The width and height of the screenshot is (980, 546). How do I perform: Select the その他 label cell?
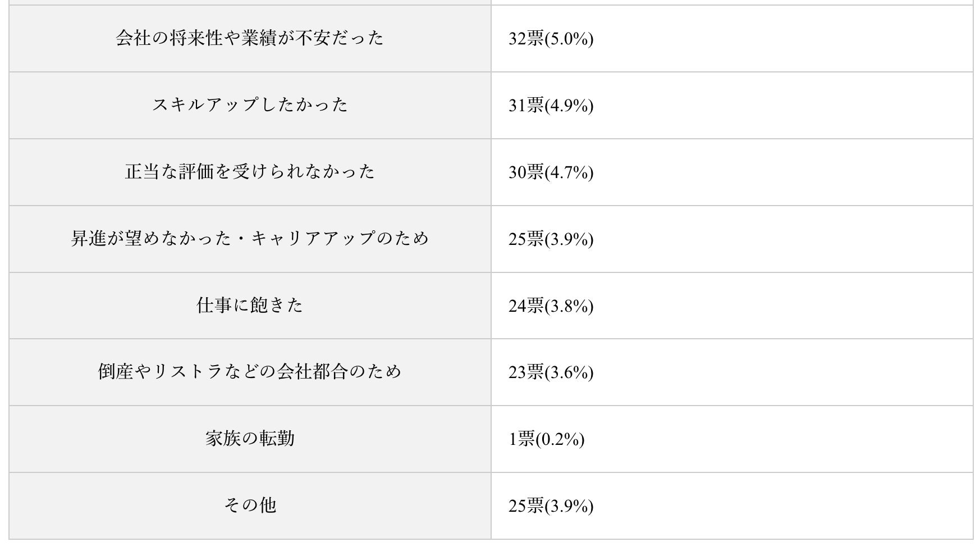coord(250,506)
